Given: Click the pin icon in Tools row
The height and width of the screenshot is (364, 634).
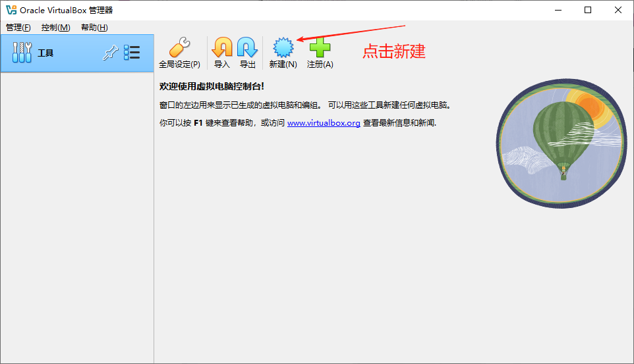Looking at the screenshot, I should [x=110, y=53].
